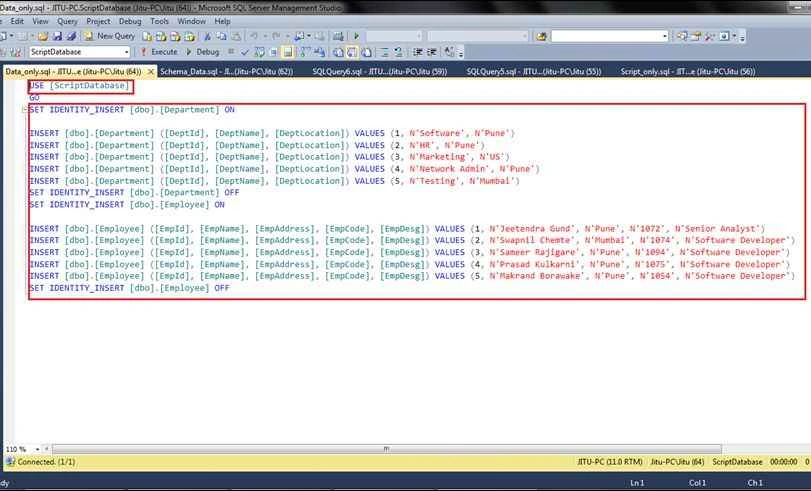Viewport: 811px width, 491px height.
Task: Increase indent of selected lines icon
Action: click(431, 52)
